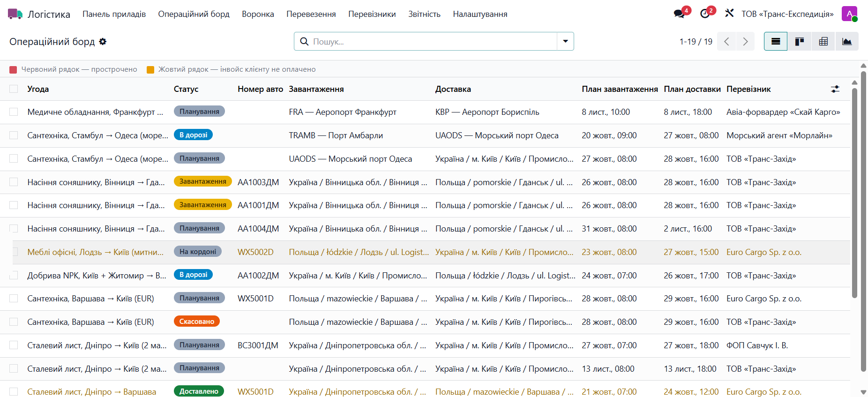Open the activities clock icon
The height and width of the screenshot is (397, 868).
pos(705,14)
